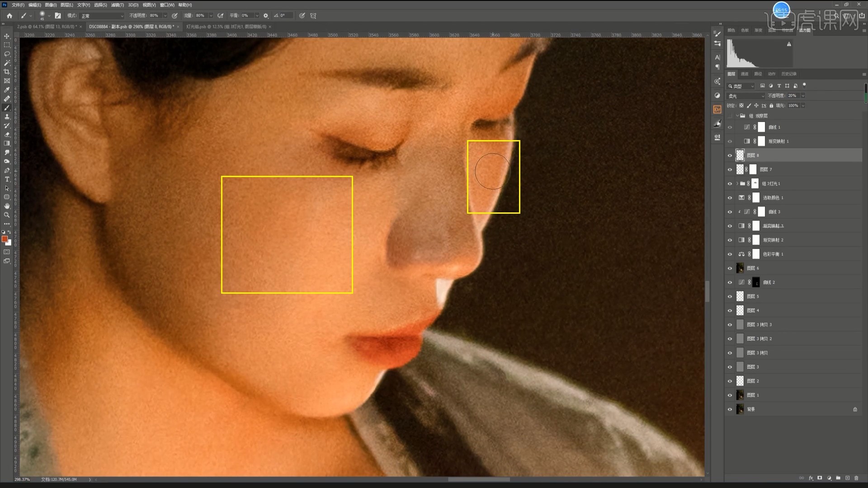Open brush smoothing settings gear
Image resolution: width=868 pixels, height=488 pixels.
[x=266, y=16]
